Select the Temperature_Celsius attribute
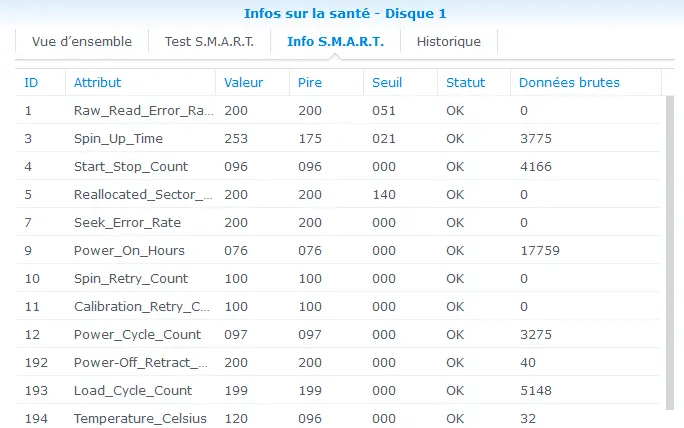684x428 pixels. (x=140, y=418)
